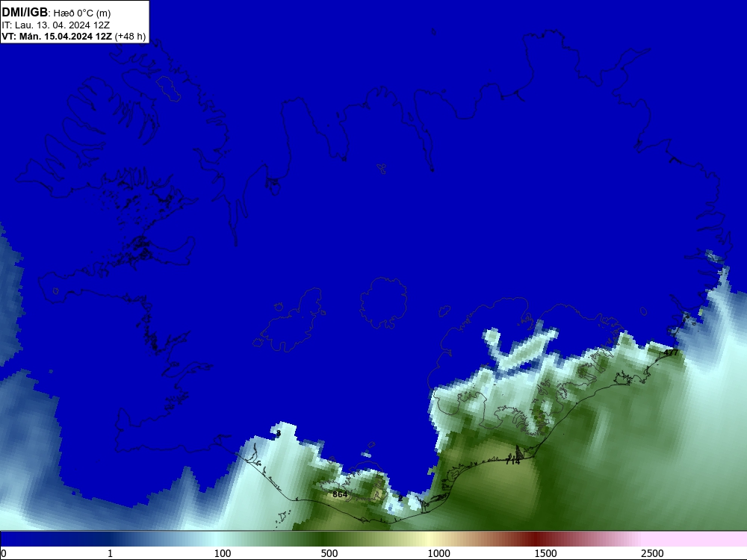Image resolution: width=747 pixels, height=560 pixels.
Task: Click the 'VT: Mán. 15.04.2024 12Z' line
Action: point(58,37)
